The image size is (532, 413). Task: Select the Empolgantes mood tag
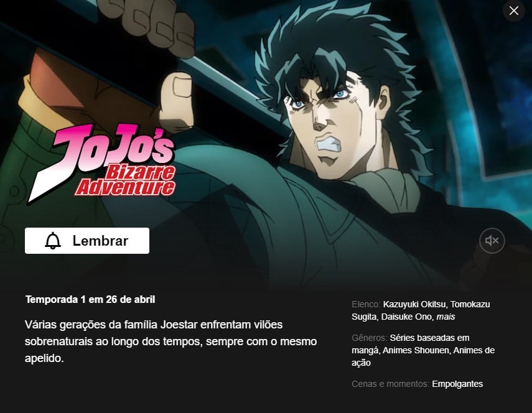tap(457, 384)
